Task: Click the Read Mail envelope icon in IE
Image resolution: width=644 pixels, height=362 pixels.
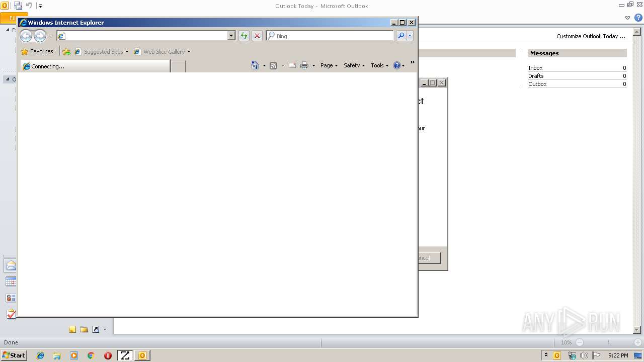Action: pos(292,65)
